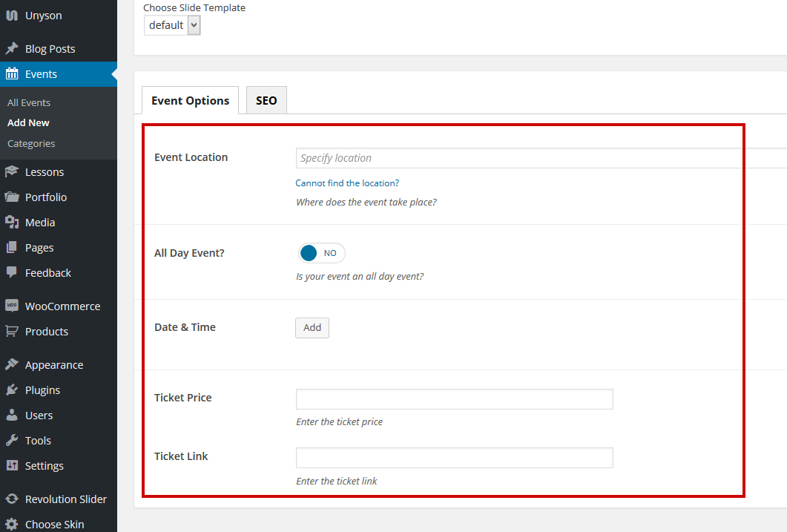Open the Portfolio menu item
The height and width of the screenshot is (532, 787).
58,197
